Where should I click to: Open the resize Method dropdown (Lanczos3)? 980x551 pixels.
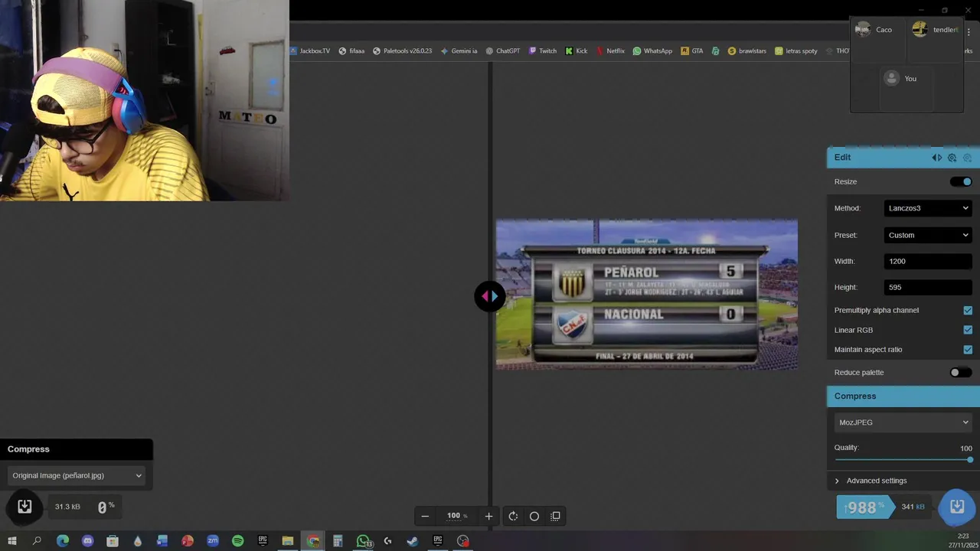click(928, 208)
